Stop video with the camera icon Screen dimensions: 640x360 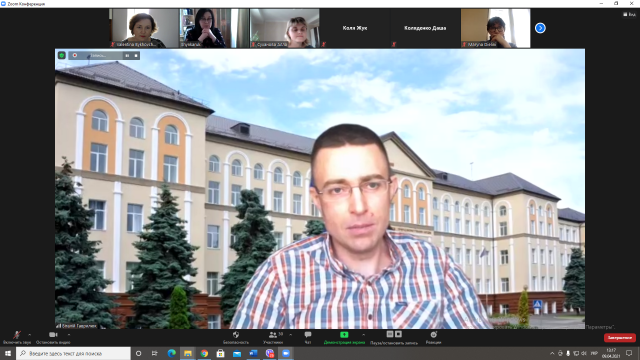coord(53,337)
